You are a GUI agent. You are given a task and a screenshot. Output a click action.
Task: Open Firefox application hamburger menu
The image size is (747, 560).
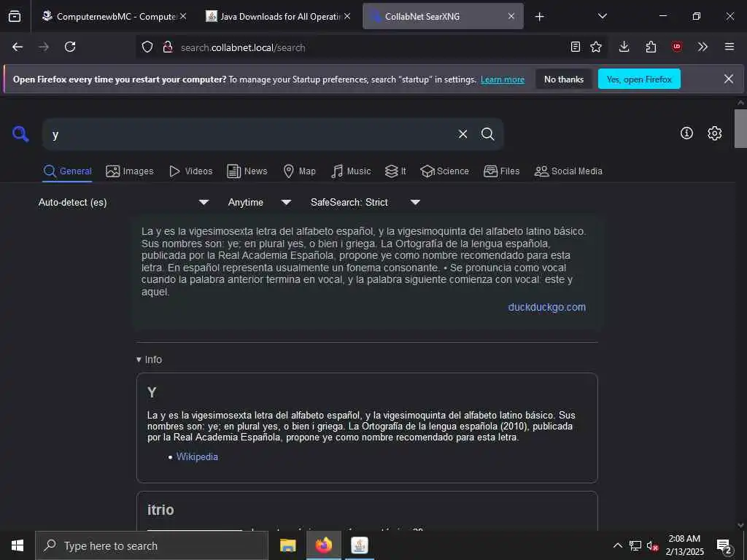(x=729, y=47)
